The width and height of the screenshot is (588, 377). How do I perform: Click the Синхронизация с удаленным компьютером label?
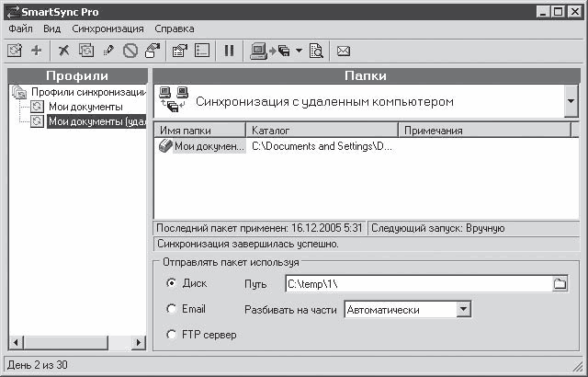click(x=324, y=101)
